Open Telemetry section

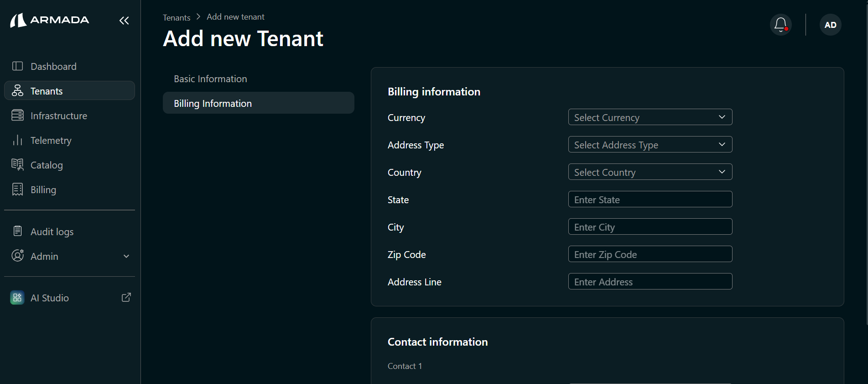[x=69, y=140]
